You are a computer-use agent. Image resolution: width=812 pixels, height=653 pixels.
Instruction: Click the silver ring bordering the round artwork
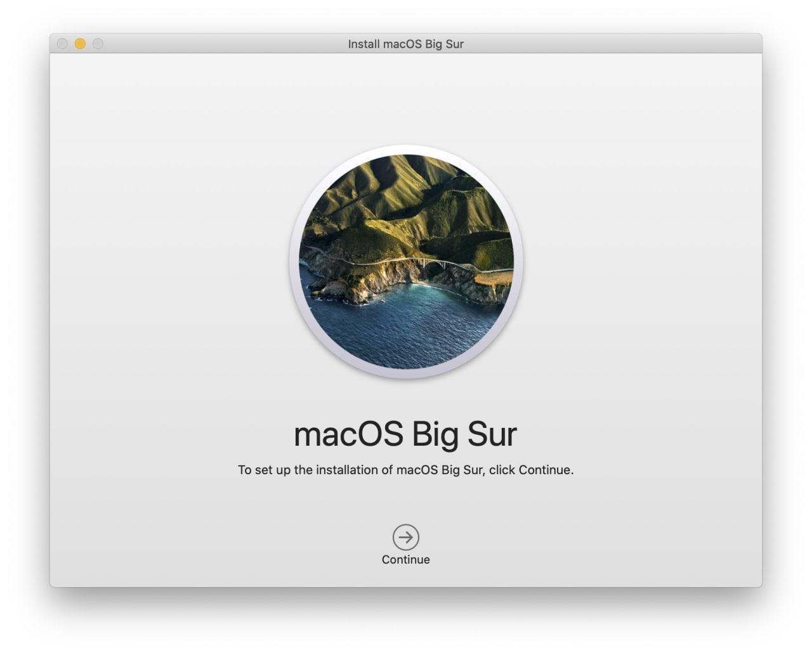pyautogui.click(x=294, y=261)
